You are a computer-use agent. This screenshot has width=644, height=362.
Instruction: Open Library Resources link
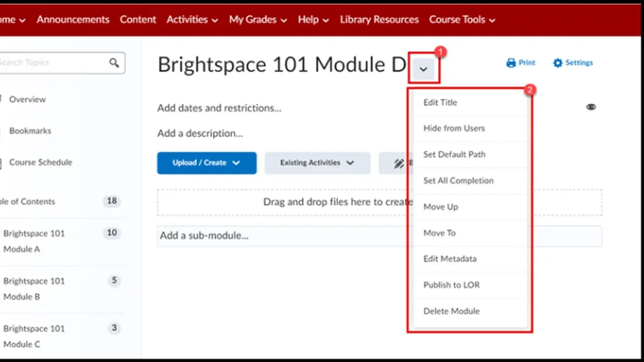click(x=379, y=19)
